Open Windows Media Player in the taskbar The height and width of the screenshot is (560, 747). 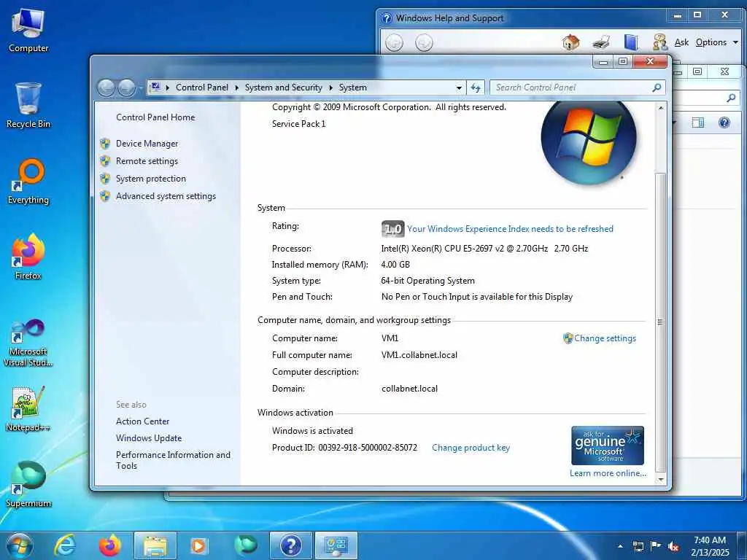click(198, 545)
